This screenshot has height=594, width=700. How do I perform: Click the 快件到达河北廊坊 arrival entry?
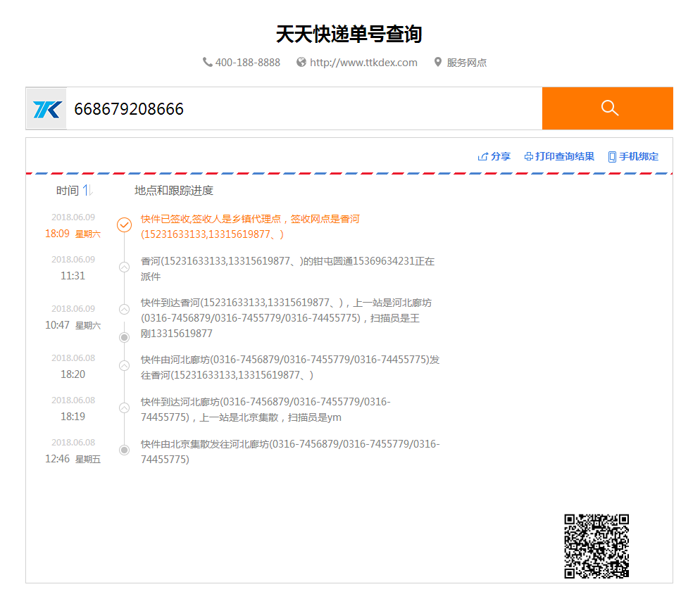[x=265, y=410]
